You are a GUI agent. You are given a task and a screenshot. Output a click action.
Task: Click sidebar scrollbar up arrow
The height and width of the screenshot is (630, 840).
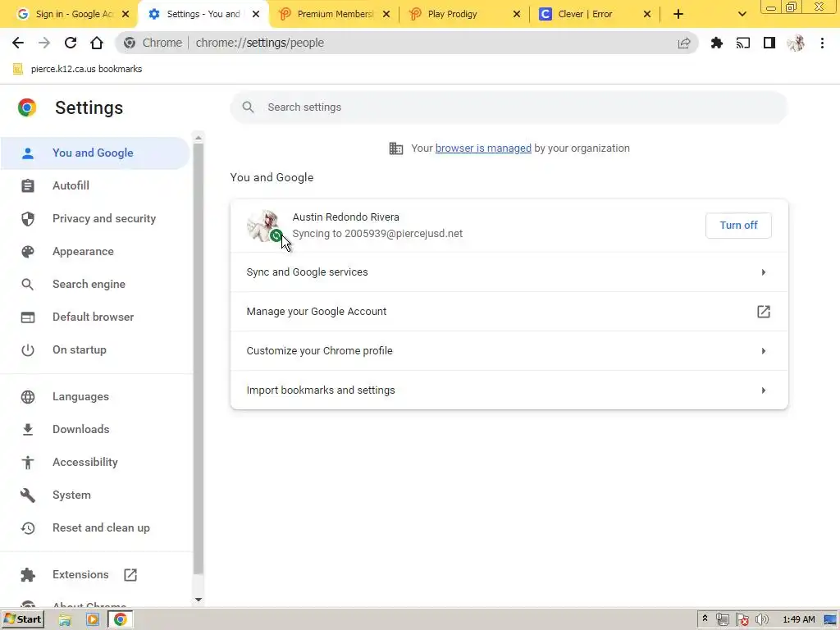199,138
